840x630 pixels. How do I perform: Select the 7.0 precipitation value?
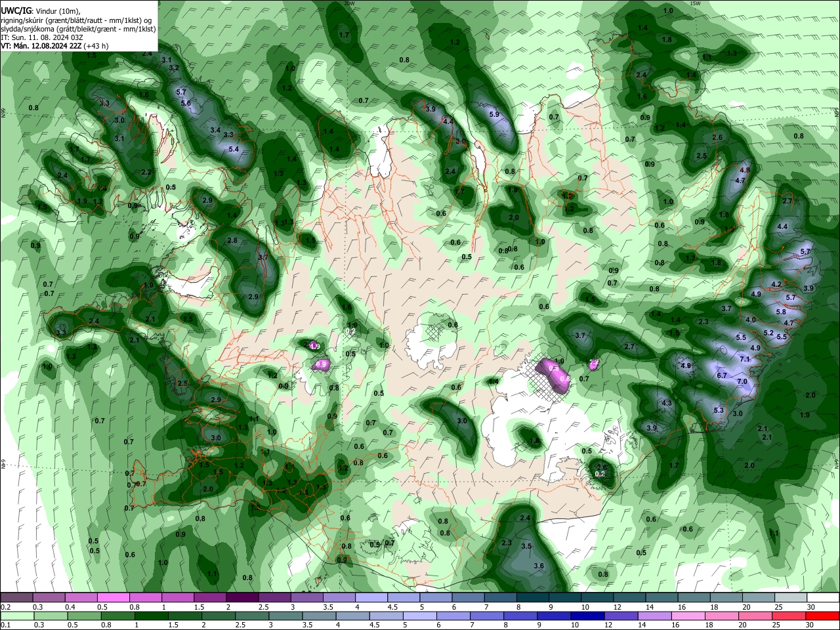(742, 381)
